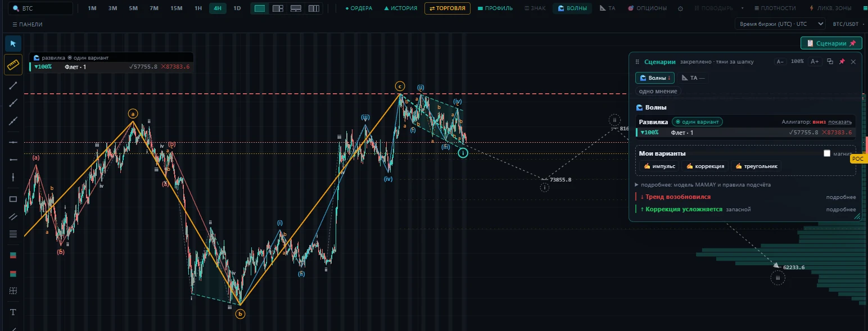The width and height of the screenshot is (868, 331).
Task: Switch to the 15M timeframe
Action: coord(177,8)
